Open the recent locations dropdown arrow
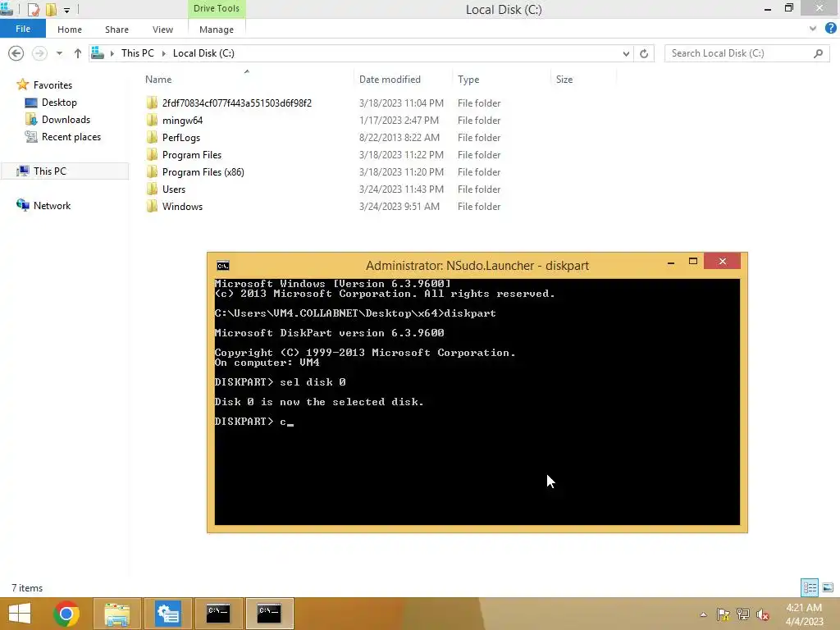Image resolution: width=840 pixels, height=630 pixels. (59, 53)
